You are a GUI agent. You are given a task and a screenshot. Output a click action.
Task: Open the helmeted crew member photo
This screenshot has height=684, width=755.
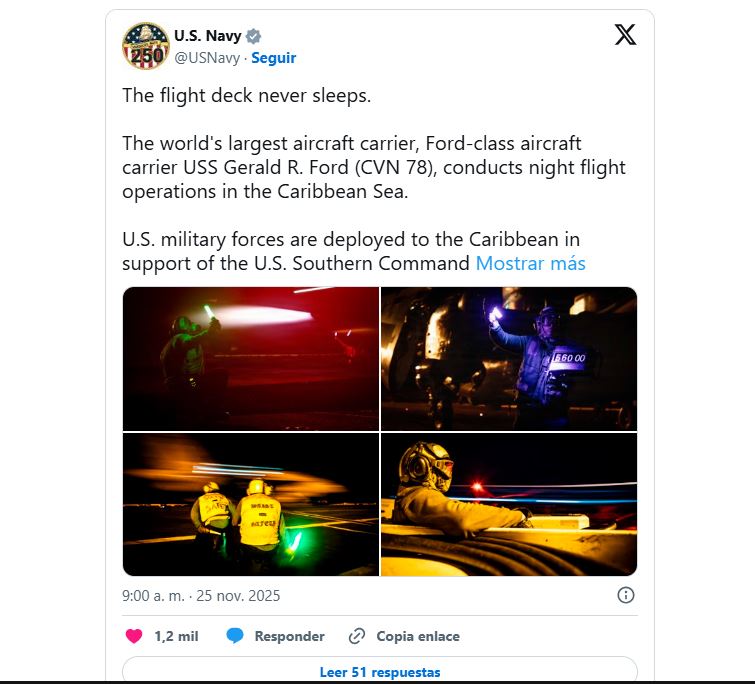pos(509,504)
